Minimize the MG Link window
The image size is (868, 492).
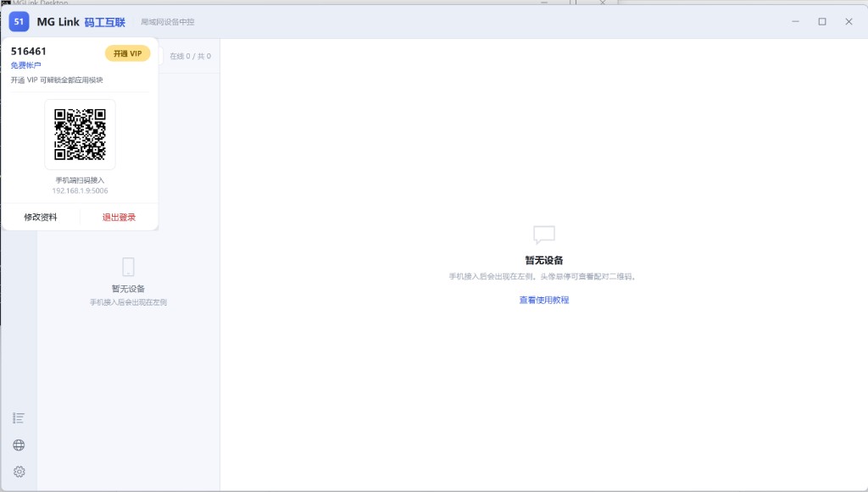pos(795,21)
